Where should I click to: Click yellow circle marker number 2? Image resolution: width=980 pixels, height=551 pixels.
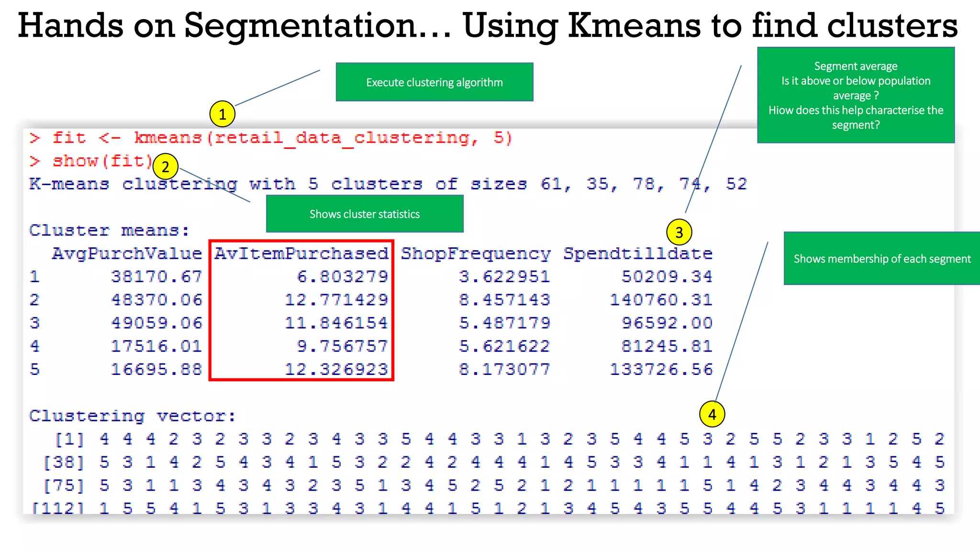(x=166, y=167)
